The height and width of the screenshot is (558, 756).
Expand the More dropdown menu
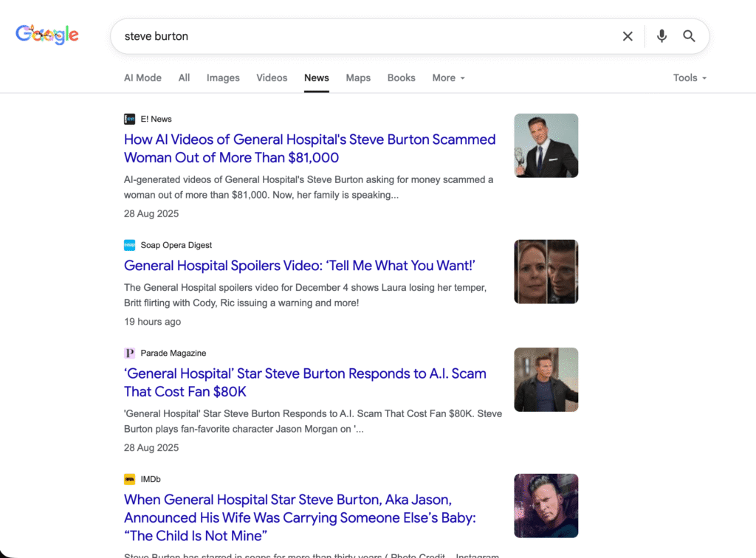tap(448, 77)
